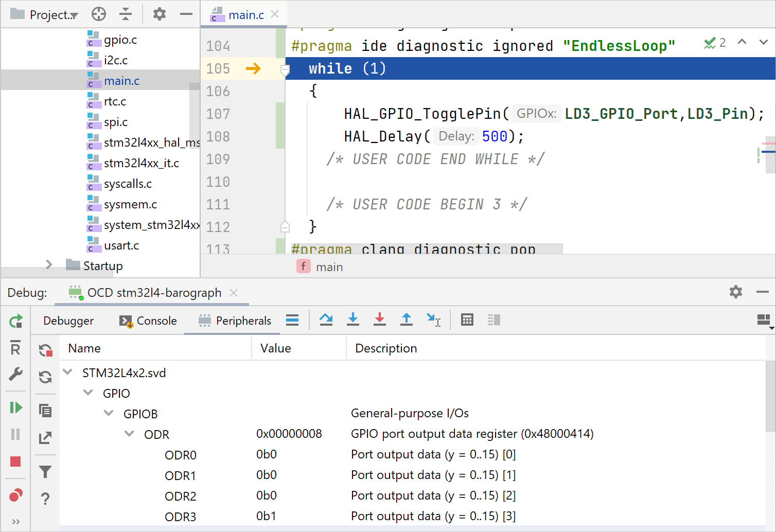
Task: Mute breakpoints with red circles icon
Action: click(x=15, y=494)
